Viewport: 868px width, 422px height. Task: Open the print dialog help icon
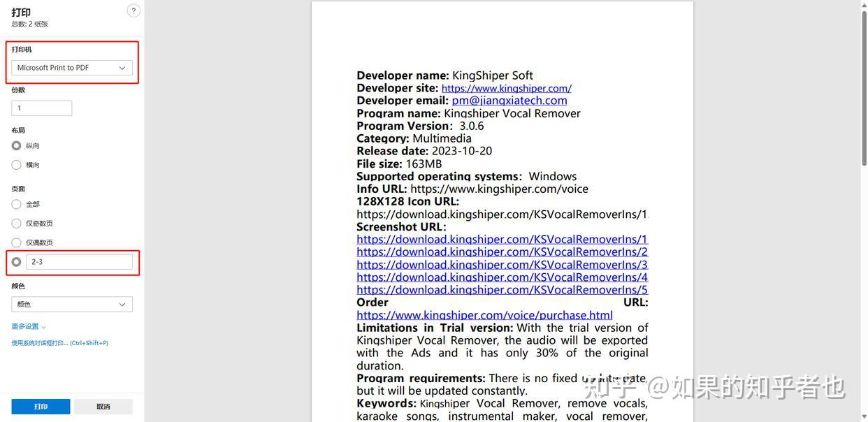(133, 10)
